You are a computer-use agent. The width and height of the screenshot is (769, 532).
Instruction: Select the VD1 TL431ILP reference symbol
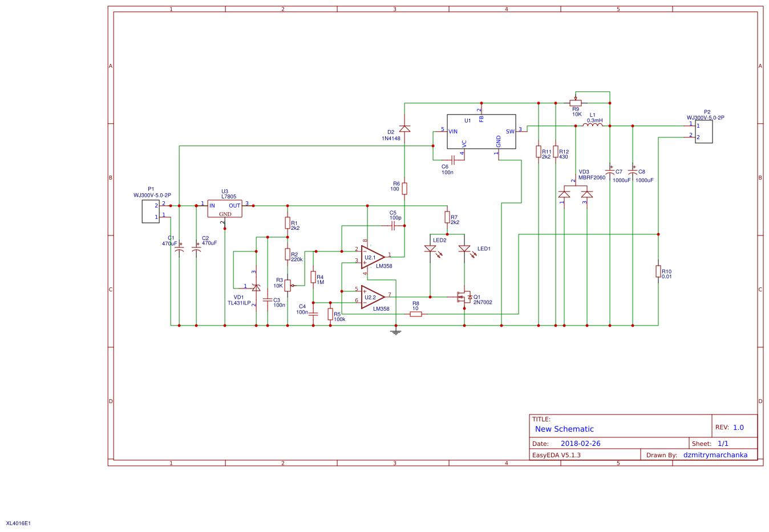[x=256, y=287]
